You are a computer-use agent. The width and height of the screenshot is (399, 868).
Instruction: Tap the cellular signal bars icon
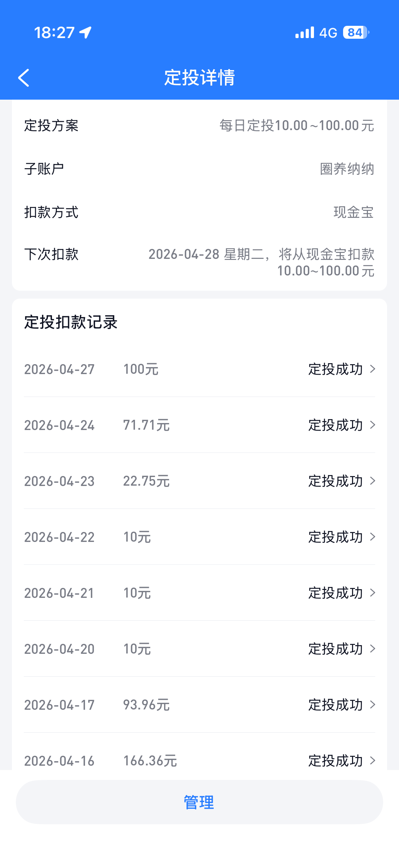(x=304, y=33)
